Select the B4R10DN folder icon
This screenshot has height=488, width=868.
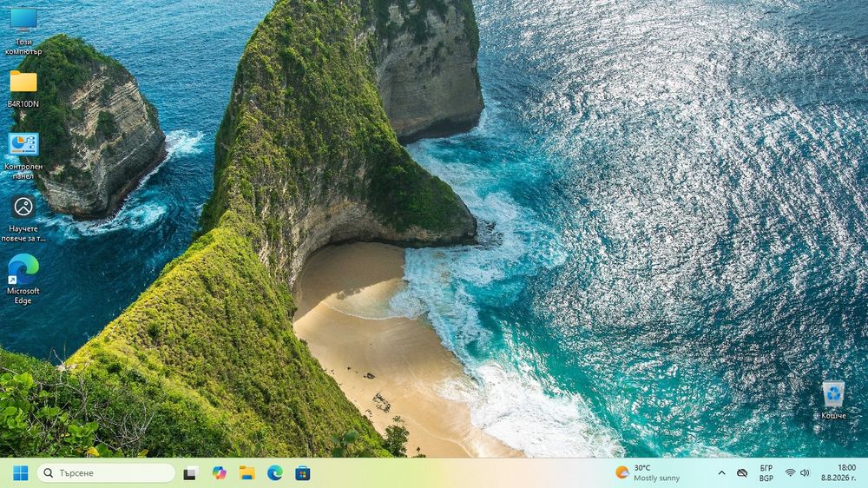point(23,89)
